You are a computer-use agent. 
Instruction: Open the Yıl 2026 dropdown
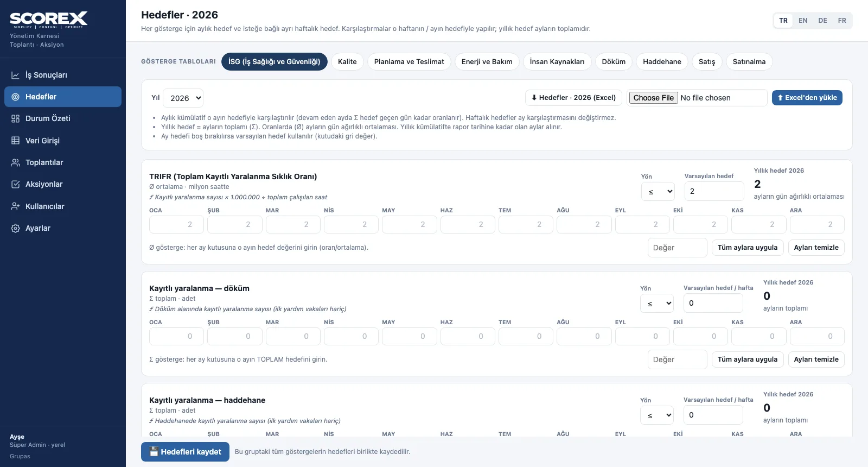(x=183, y=98)
